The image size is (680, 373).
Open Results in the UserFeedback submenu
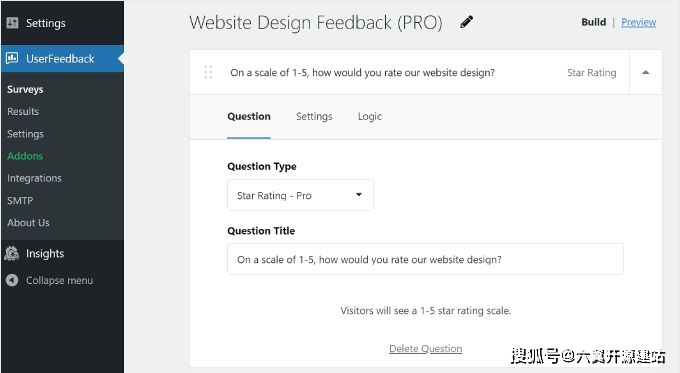(23, 111)
